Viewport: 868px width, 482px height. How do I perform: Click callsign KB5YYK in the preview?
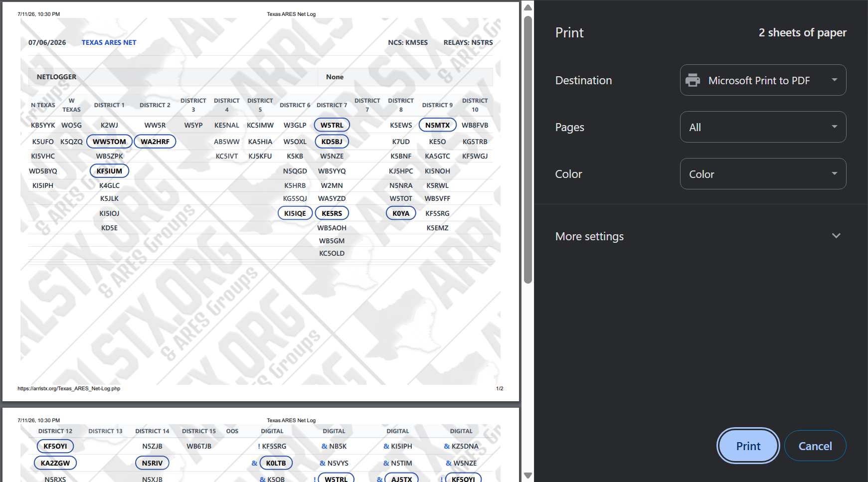pos(43,125)
